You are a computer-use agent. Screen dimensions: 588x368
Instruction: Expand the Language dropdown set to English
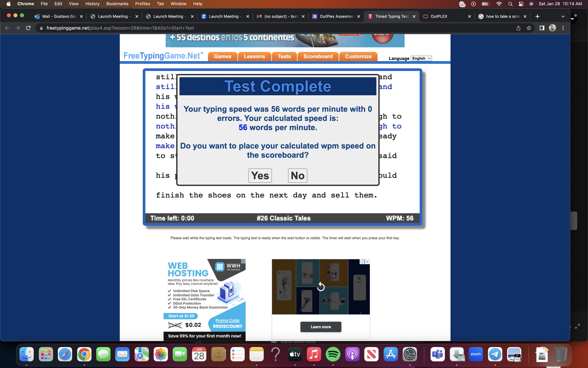tap(421, 58)
